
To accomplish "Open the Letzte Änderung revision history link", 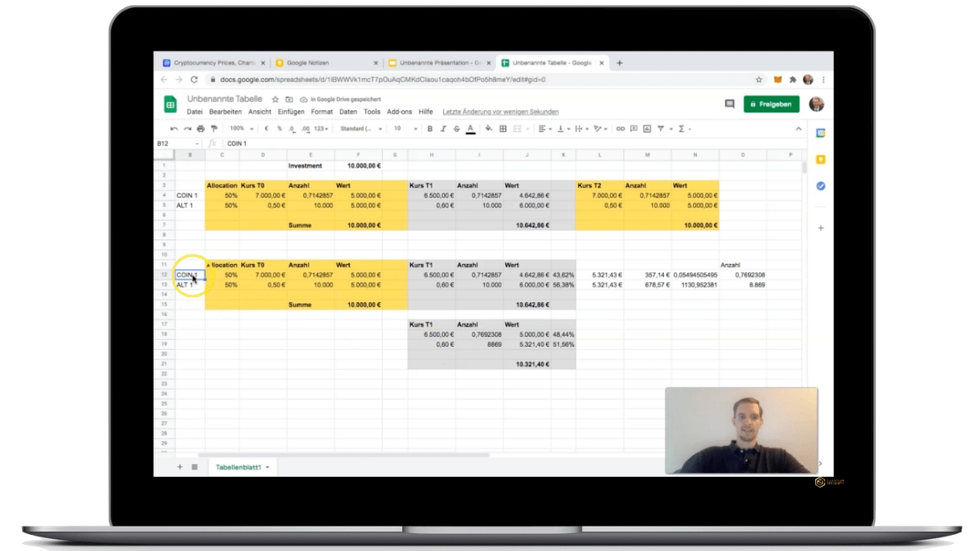I will click(501, 112).
